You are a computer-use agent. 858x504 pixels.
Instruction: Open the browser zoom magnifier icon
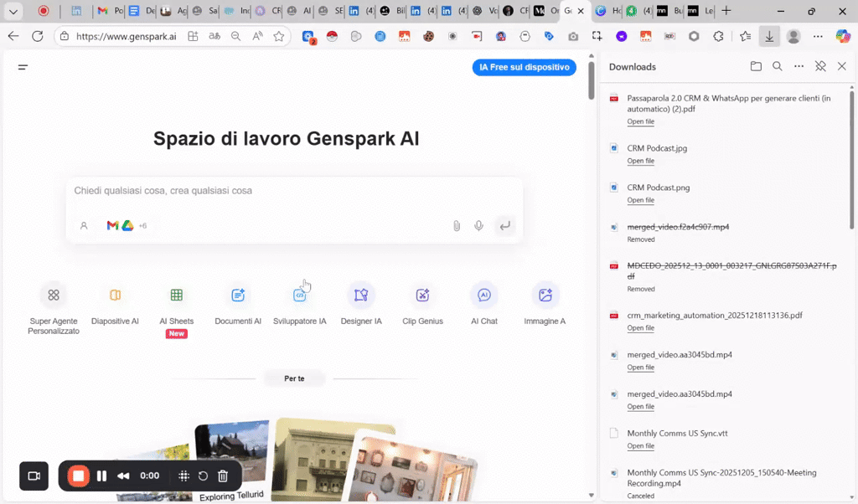(235, 36)
